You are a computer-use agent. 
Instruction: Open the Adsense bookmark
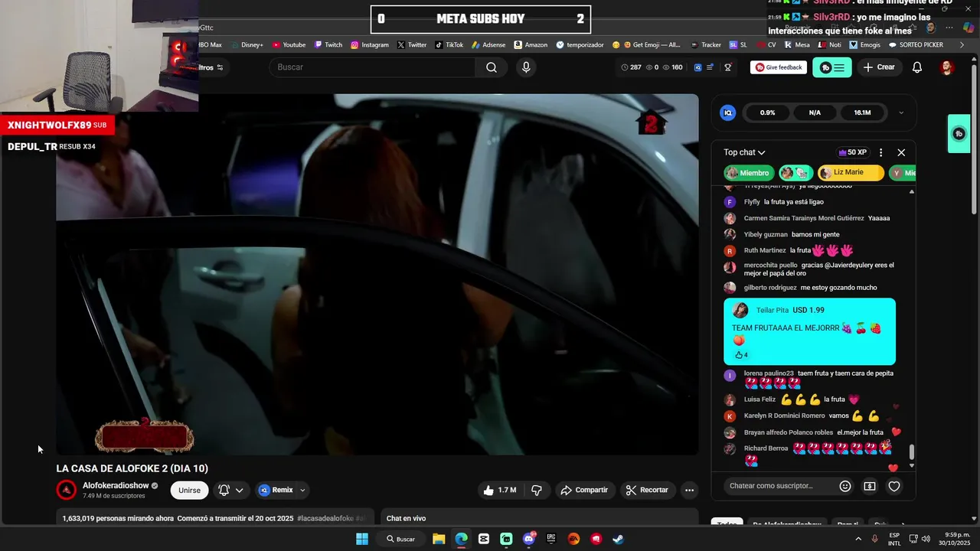coord(488,45)
